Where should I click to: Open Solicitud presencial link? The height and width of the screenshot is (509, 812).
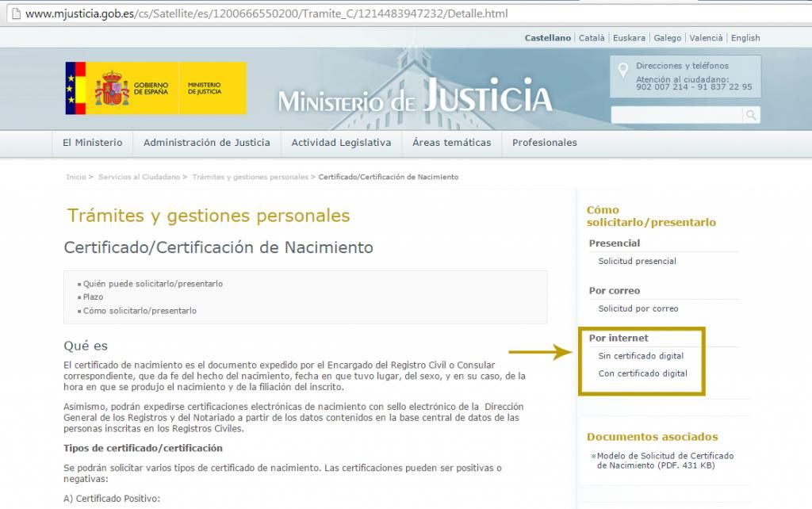(637, 261)
